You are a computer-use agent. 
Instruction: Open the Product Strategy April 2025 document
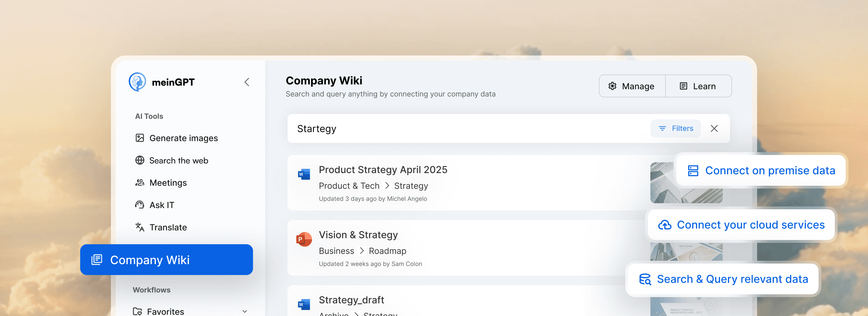pyautogui.click(x=383, y=169)
